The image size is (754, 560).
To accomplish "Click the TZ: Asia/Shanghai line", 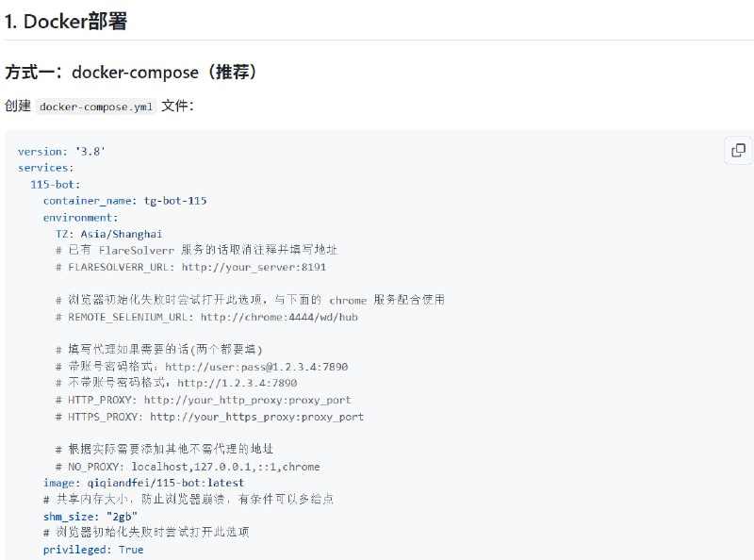I will tap(108, 234).
